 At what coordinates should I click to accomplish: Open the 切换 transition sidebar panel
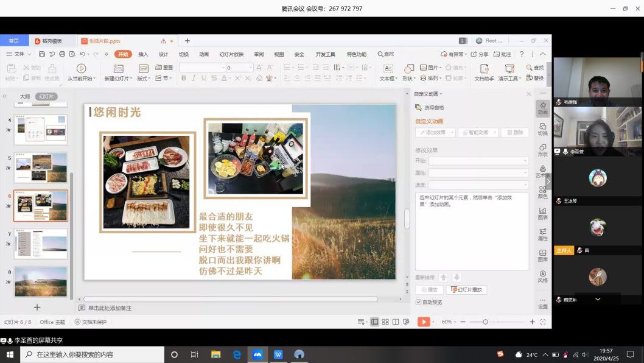pyautogui.click(x=542, y=129)
